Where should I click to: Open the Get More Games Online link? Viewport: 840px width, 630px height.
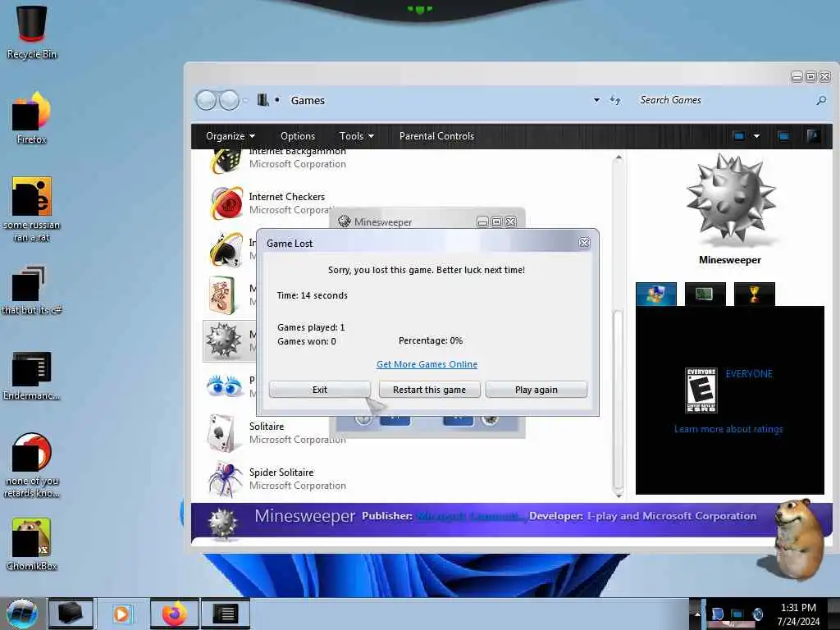pos(427,364)
